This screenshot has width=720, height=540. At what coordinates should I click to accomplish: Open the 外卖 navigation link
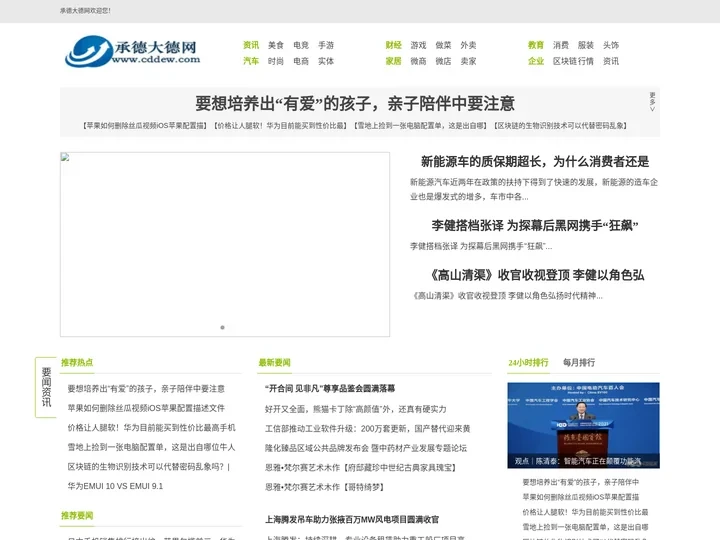[x=468, y=45]
